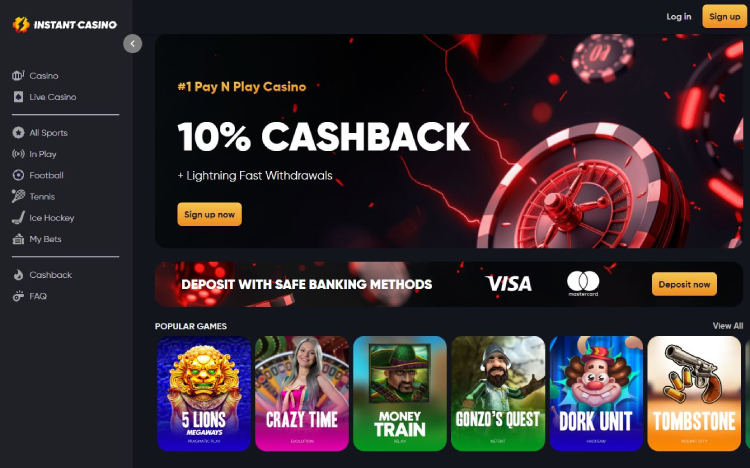This screenshot has height=468, width=750.
Task: Open the Tombstone game thumbnail
Action: [694, 393]
